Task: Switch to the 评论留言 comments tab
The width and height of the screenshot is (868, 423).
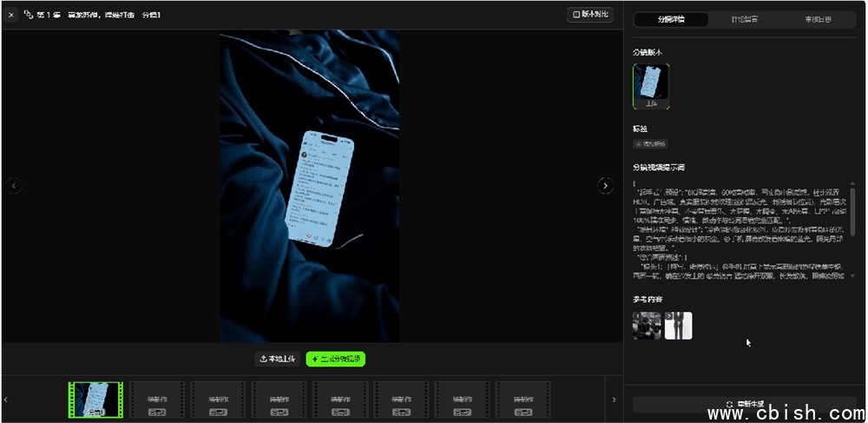Action: (x=745, y=19)
